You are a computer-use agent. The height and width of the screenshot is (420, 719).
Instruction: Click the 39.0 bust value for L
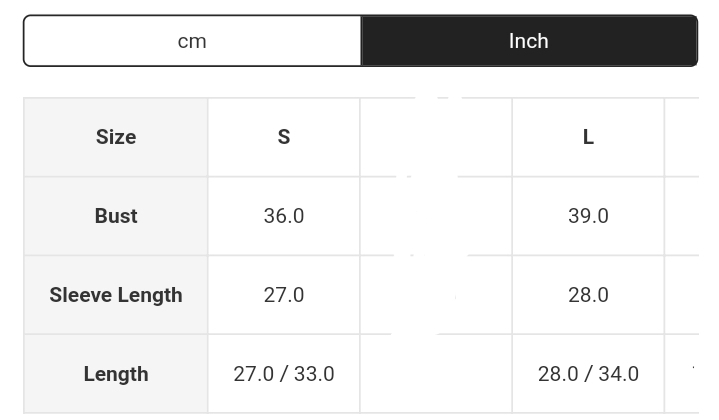click(x=588, y=216)
